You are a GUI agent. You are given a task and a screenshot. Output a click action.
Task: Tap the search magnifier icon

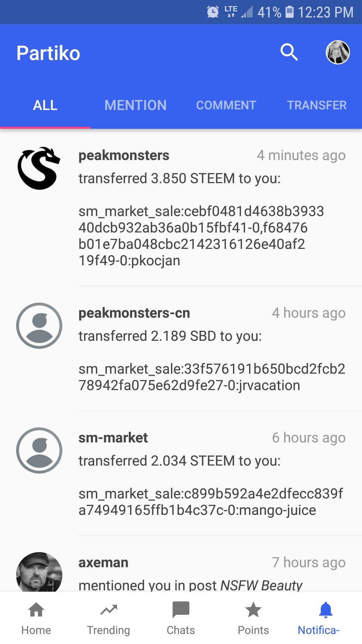click(289, 52)
